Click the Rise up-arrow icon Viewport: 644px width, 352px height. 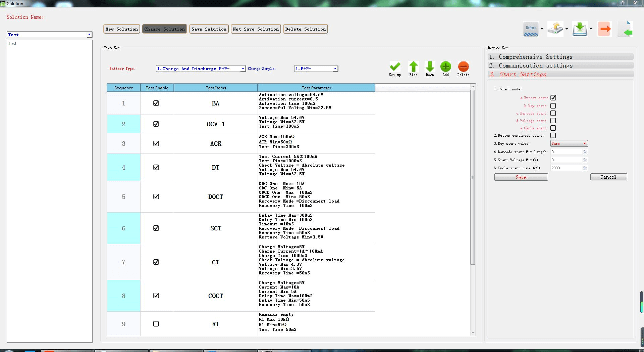(413, 67)
